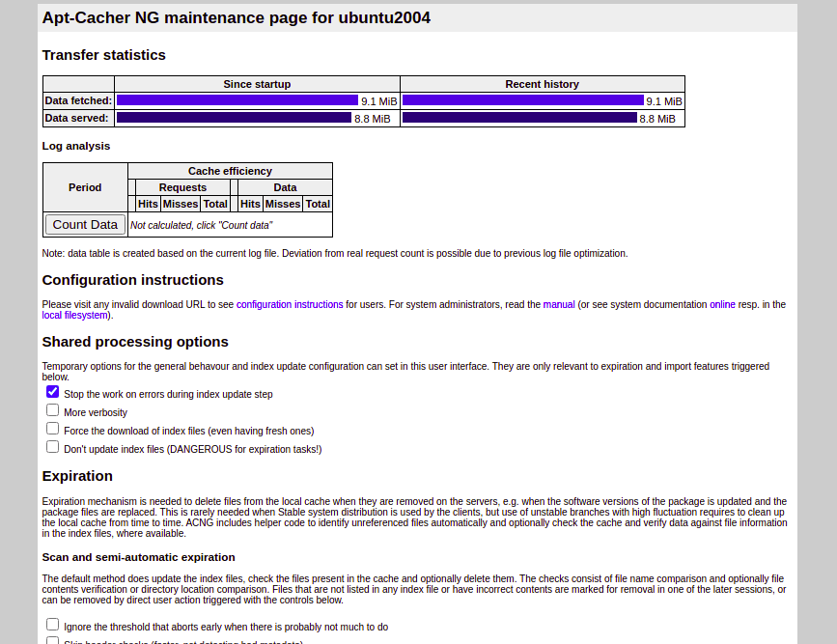This screenshot has height=644, width=837.
Task: Select the Since startup column header
Action: coord(257,84)
